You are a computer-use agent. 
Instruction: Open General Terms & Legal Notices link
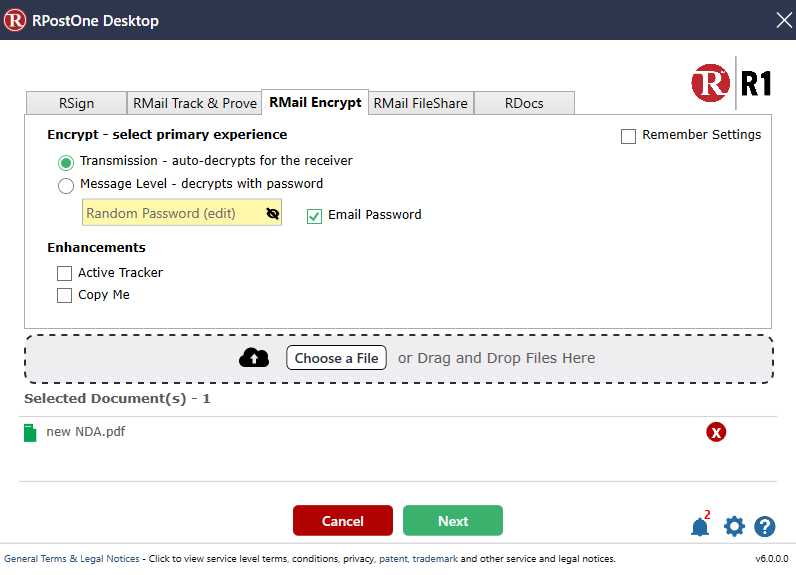click(72, 559)
